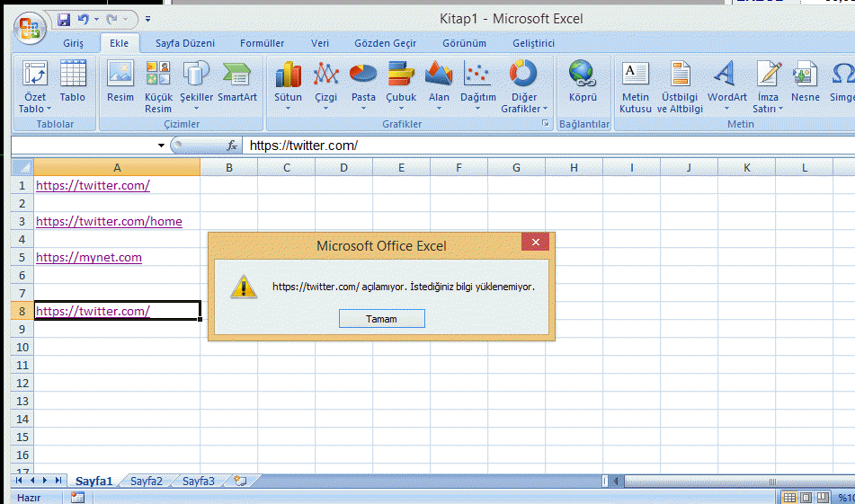Open the Grafikler dialog launcher
Image resolution: width=855 pixels, height=504 pixels.
[546, 124]
